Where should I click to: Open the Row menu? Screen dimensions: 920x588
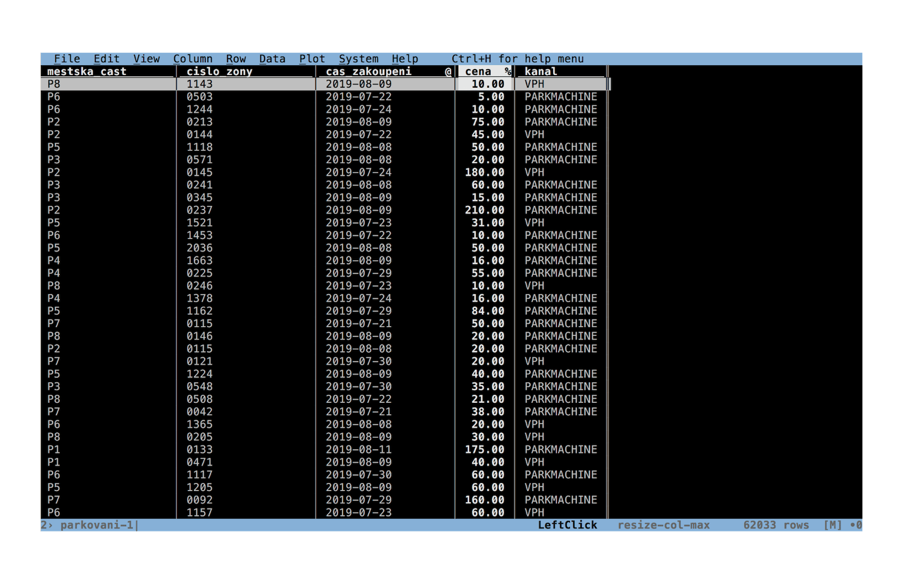[x=236, y=59]
